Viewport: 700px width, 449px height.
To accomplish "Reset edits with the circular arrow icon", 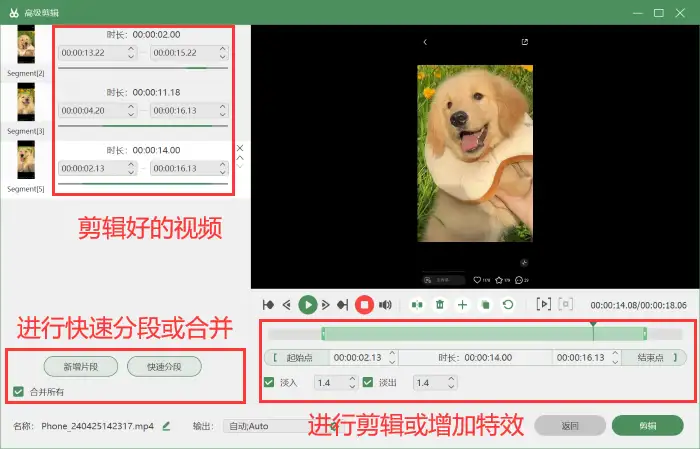I will [508, 305].
